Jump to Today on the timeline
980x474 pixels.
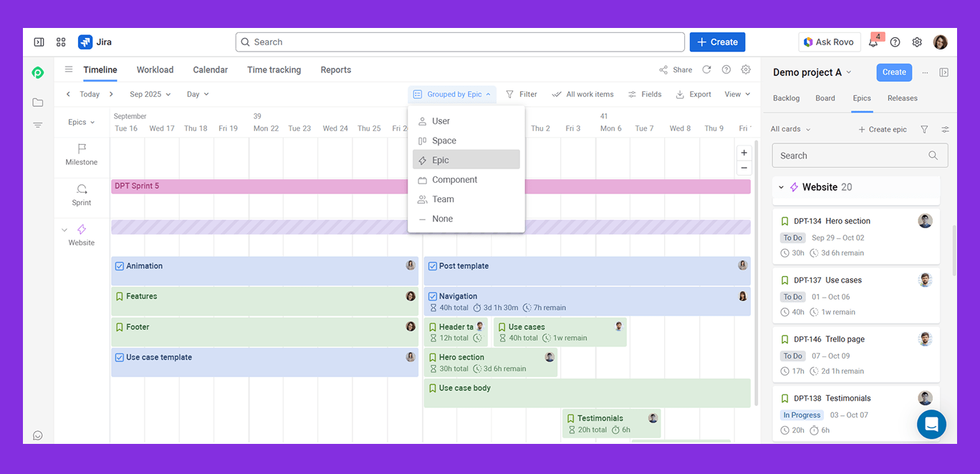(x=89, y=94)
